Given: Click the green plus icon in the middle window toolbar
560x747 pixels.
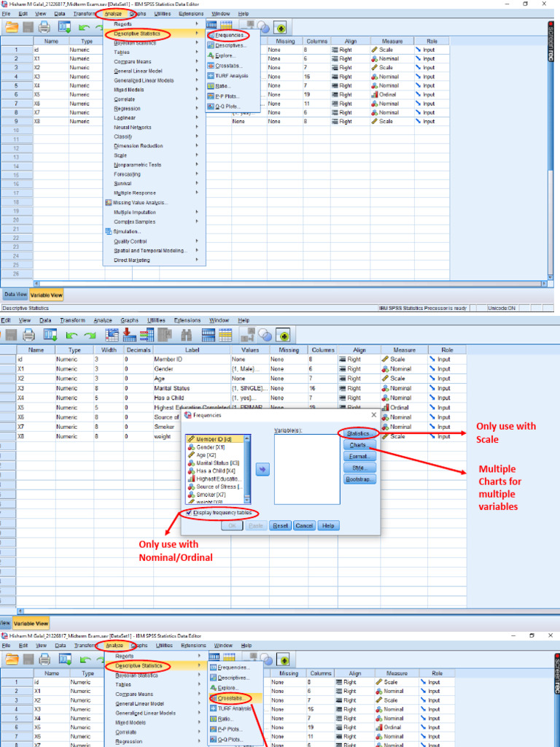Looking at the screenshot, I should tap(285, 336).
